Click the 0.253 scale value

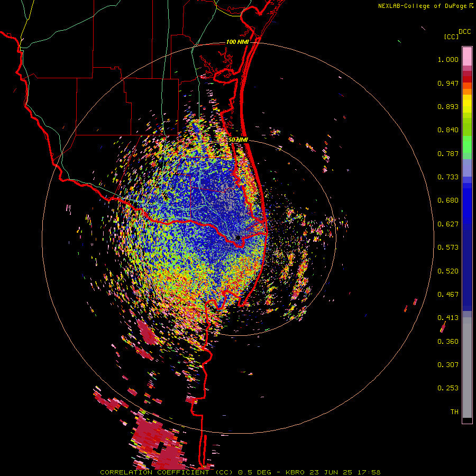click(x=448, y=388)
